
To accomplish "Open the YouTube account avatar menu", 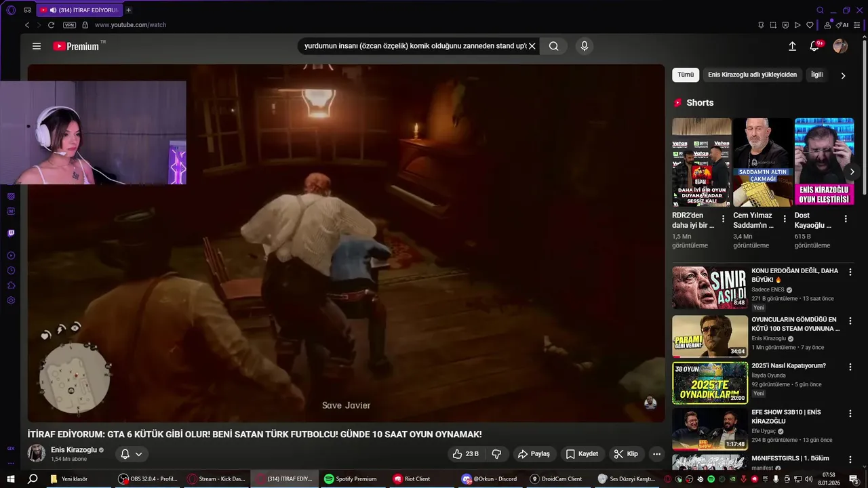I will [840, 46].
